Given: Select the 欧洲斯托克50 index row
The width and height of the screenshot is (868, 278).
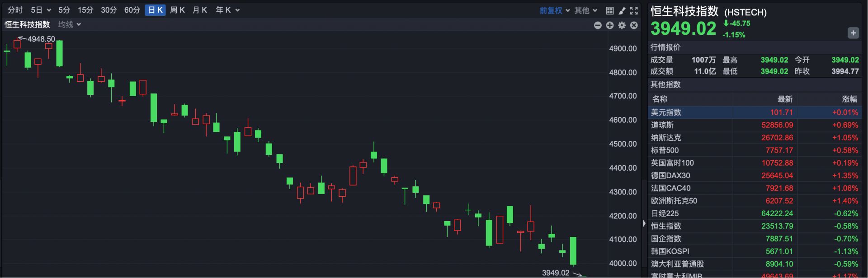Looking at the screenshot, I should click(x=755, y=201).
